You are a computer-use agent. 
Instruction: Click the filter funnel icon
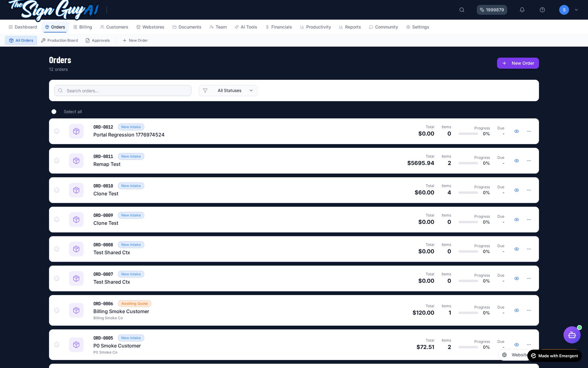(x=205, y=90)
